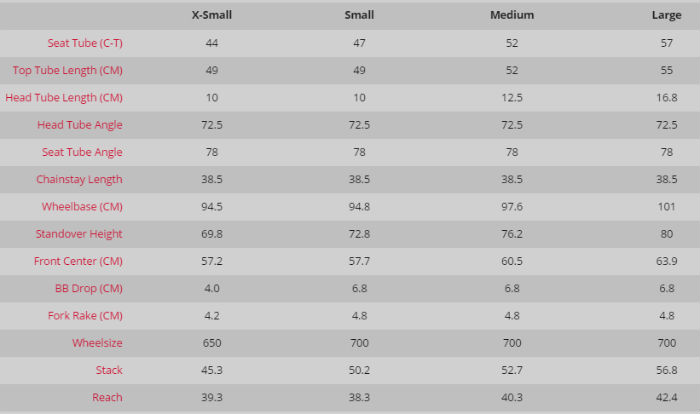Click the Medium column header
Viewport: 700px width, 414px height.
click(513, 15)
